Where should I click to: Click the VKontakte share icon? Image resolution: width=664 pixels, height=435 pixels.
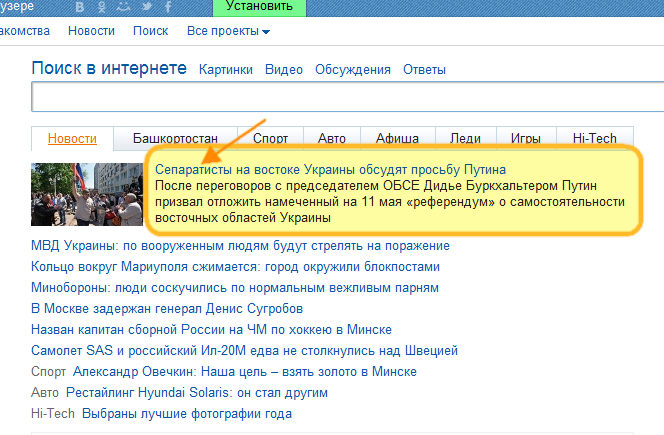pyautogui.click(x=80, y=7)
